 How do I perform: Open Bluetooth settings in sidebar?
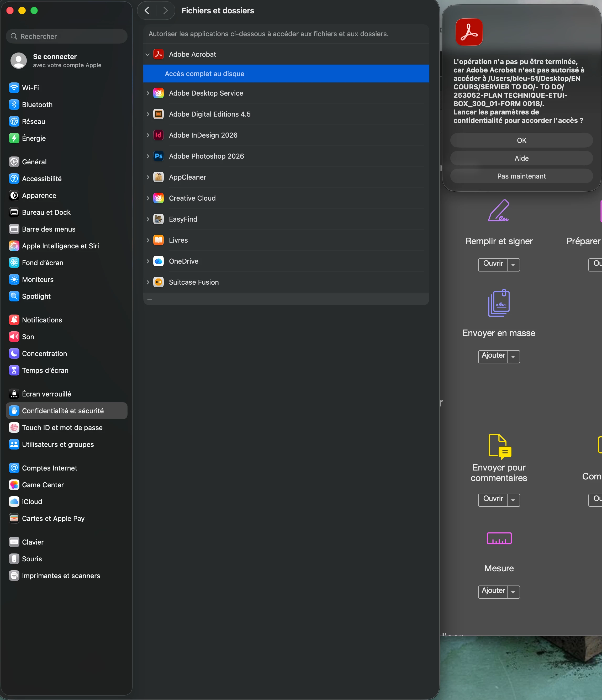click(x=37, y=105)
